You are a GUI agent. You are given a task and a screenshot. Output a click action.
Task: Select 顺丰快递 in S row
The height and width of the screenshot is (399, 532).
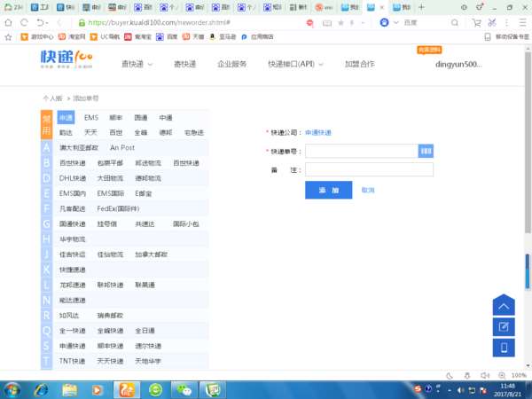pyautogui.click(x=110, y=346)
